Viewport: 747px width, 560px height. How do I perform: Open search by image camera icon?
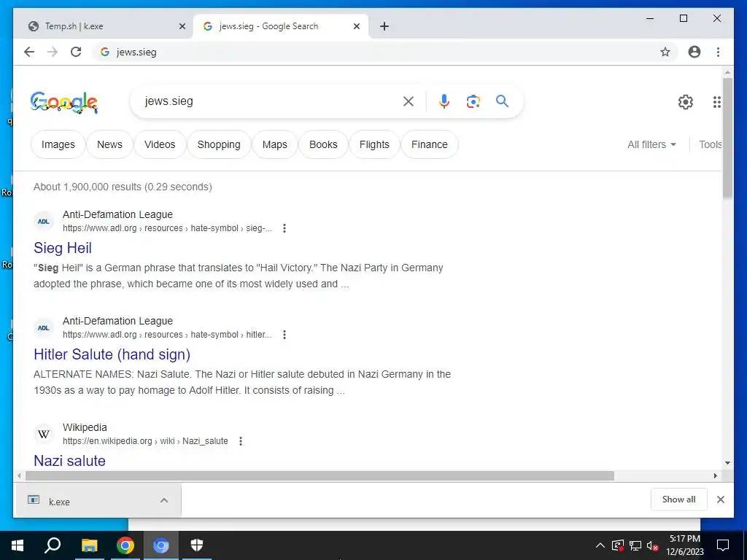click(473, 101)
